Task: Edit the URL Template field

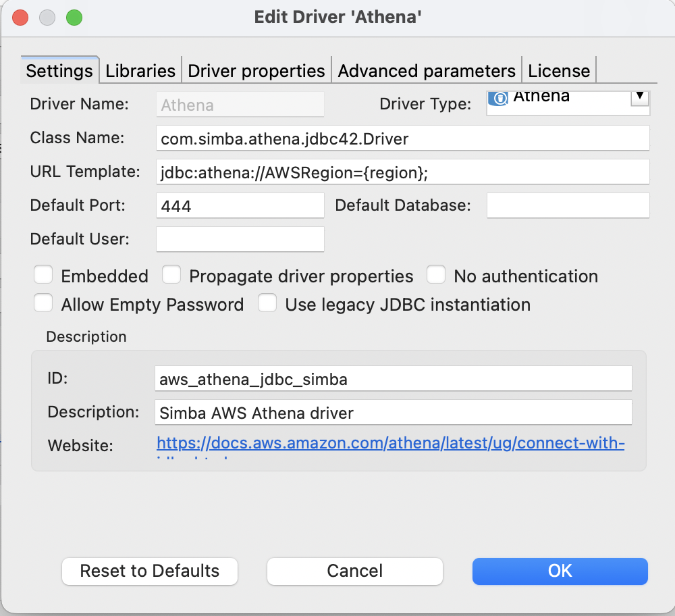Action: 402,172
